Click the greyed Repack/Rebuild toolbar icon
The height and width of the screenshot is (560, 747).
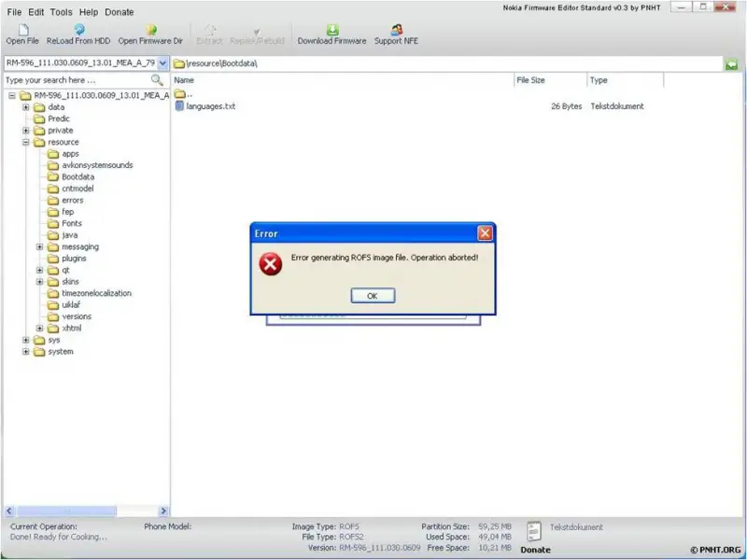point(257,31)
